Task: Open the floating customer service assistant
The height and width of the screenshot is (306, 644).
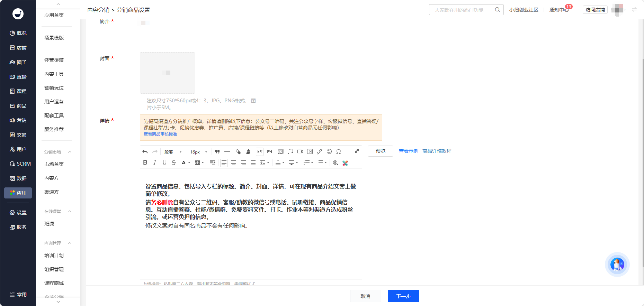Action: click(617, 265)
